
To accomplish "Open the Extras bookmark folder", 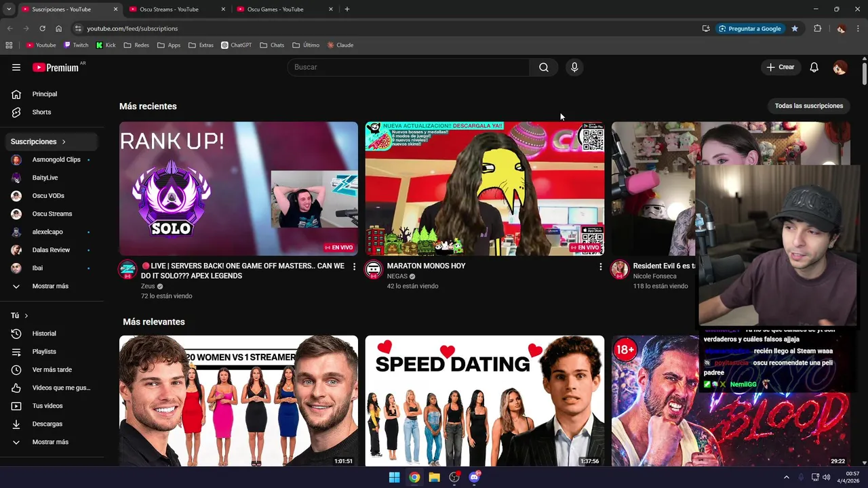I will coord(201,45).
